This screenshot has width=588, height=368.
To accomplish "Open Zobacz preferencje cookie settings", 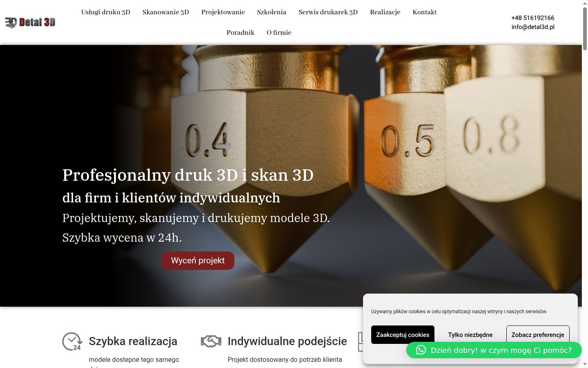I will click(538, 334).
